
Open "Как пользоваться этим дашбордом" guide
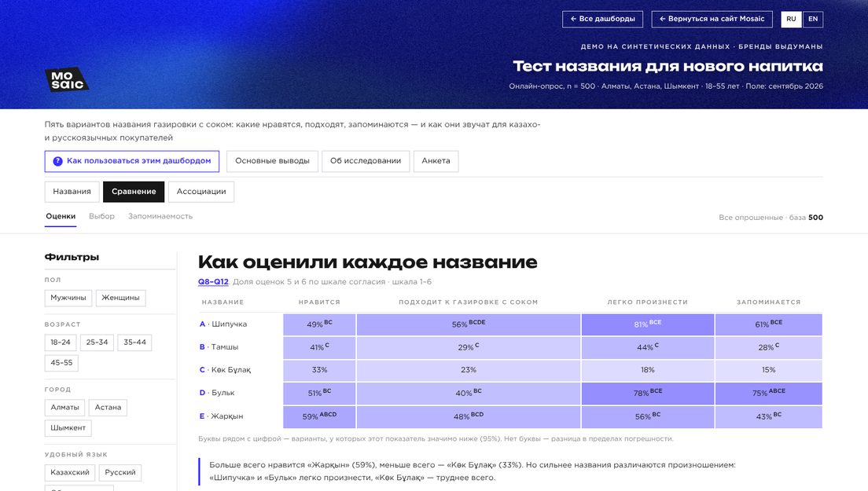pyautogui.click(x=132, y=161)
